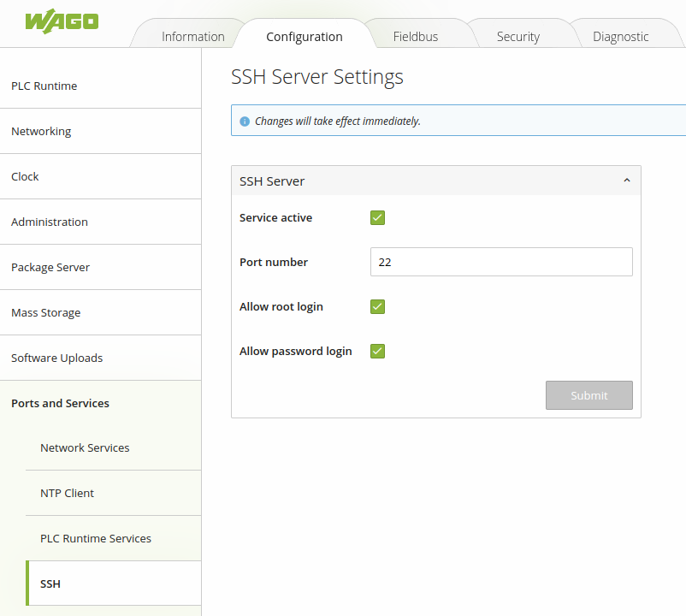Collapse the Ports and Services section

60,403
